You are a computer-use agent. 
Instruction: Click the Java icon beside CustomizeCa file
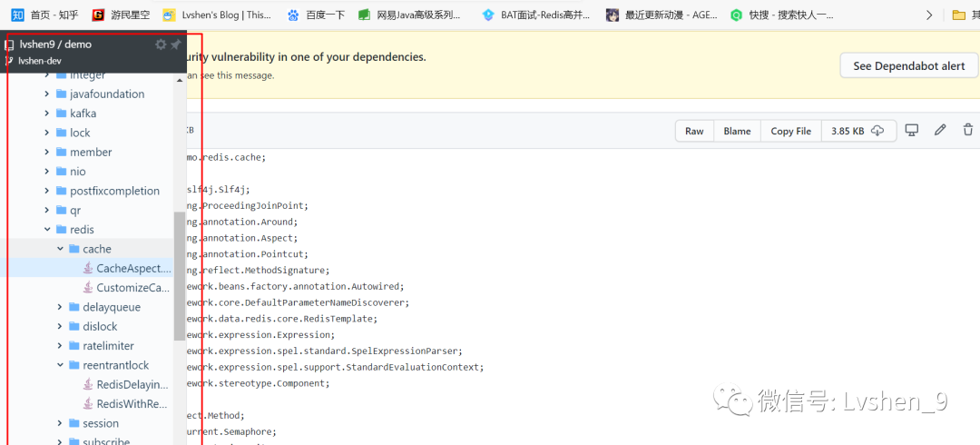click(x=87, y=288)
